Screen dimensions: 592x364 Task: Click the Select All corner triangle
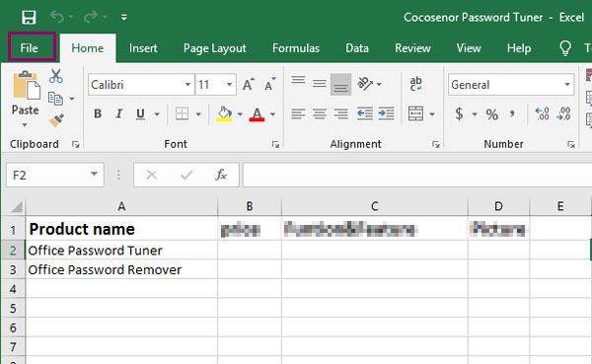(16, 206)
